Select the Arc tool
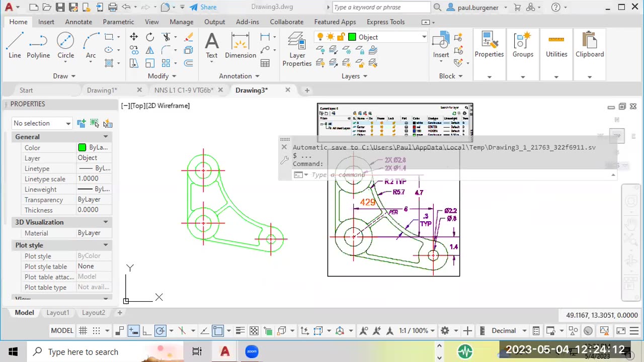Image resolution: width=644 pixels, height=362 pixels. pos(91,45)
